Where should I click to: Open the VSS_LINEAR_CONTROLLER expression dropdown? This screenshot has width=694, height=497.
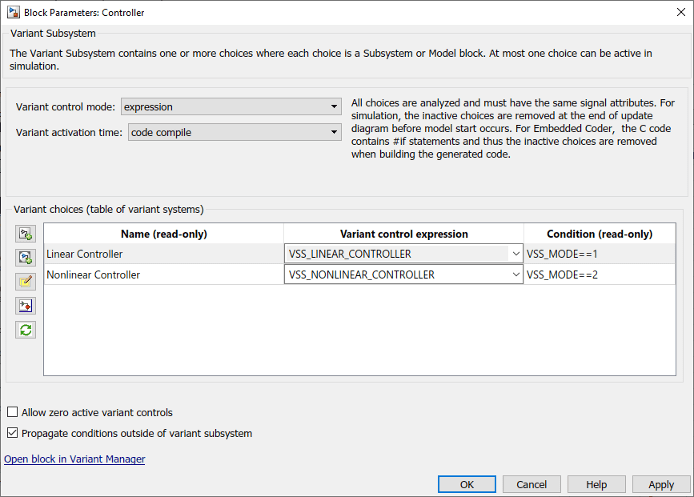click(515, 254)
